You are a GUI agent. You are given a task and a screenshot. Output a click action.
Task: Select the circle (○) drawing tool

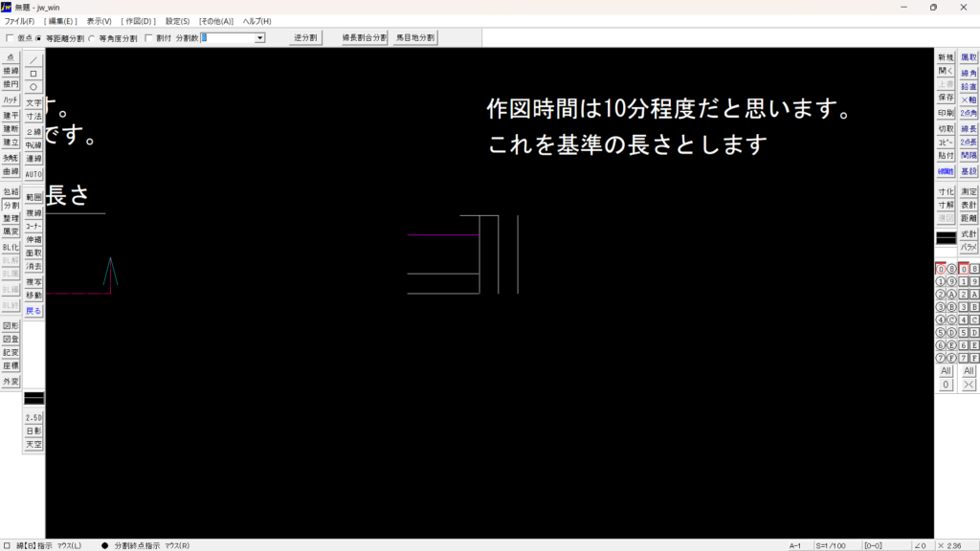[x=33, y=86]
